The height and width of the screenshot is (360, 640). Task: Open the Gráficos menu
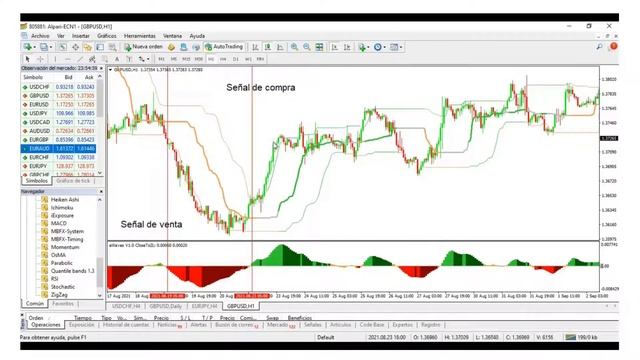pos(107,36)
